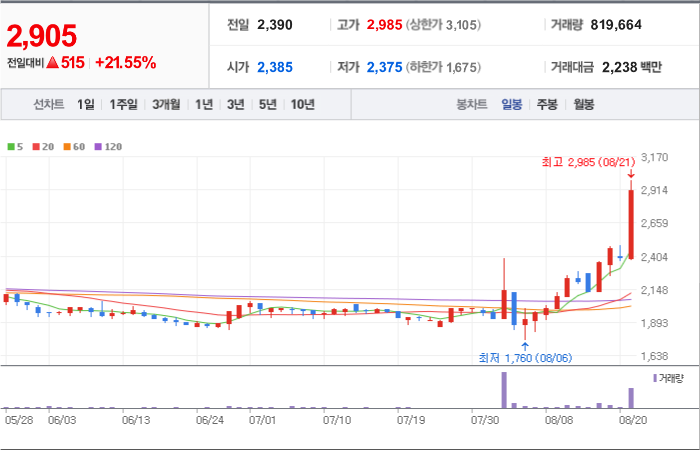The height and width of the screenshot is (450, 700).
Task: Click the 2,404 price axis label
Action: (654, 257)
